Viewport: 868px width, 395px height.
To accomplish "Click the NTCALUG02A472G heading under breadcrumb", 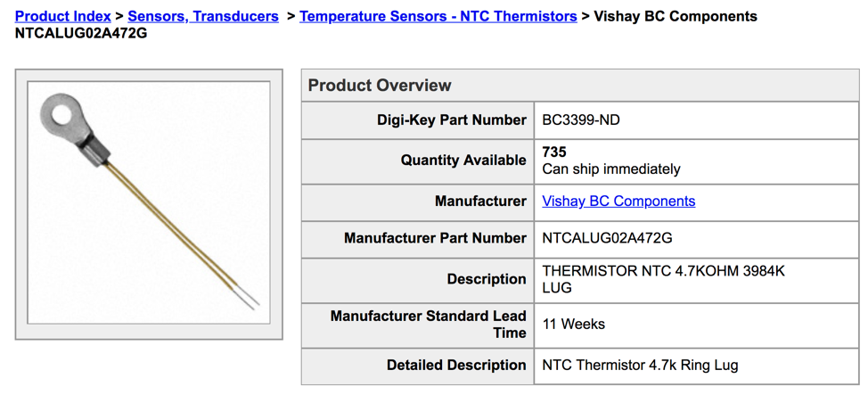I will click(81, 34).
